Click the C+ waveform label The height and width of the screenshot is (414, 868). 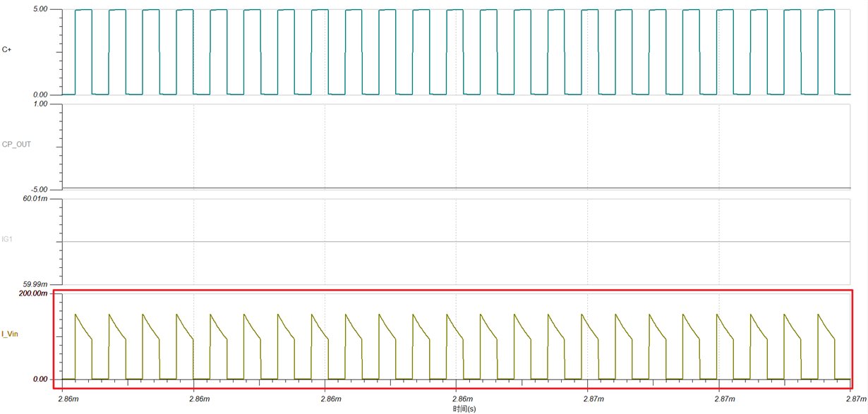(x=6, y=49)
